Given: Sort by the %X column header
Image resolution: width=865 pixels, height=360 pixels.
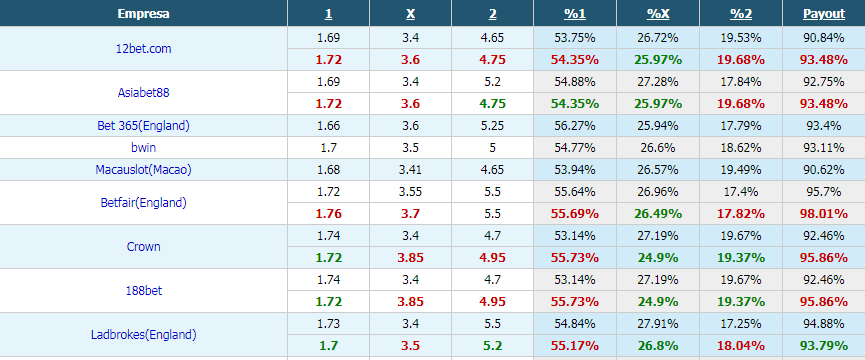Looking at the screenshot, I should tap(658, 14).
